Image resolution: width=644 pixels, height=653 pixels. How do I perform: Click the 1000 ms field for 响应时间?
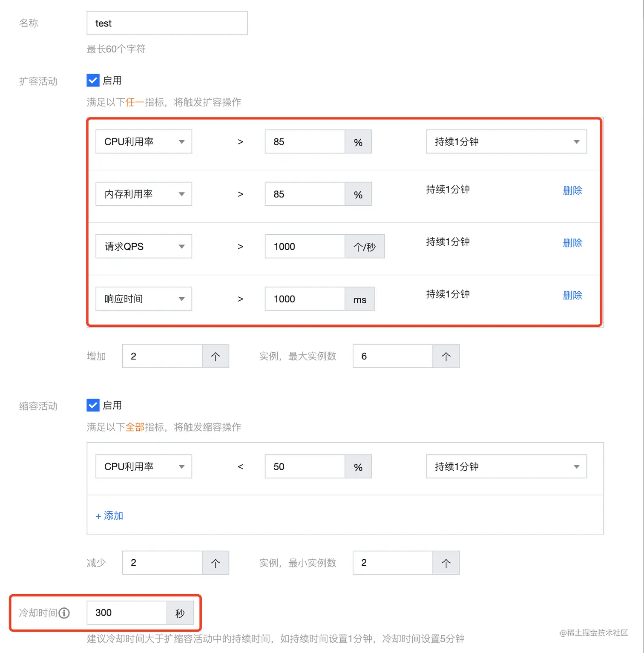point(305,299)
